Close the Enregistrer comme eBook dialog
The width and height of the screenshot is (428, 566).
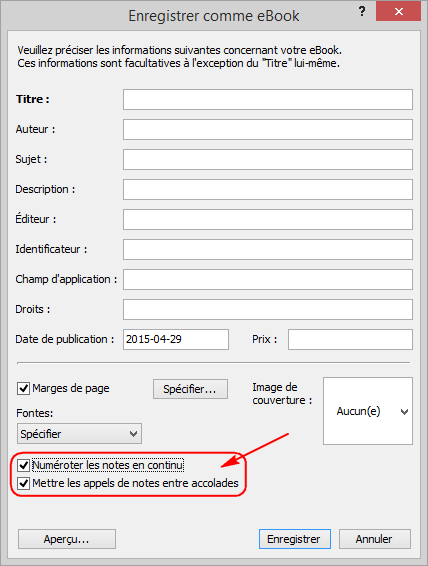point(398,12)
